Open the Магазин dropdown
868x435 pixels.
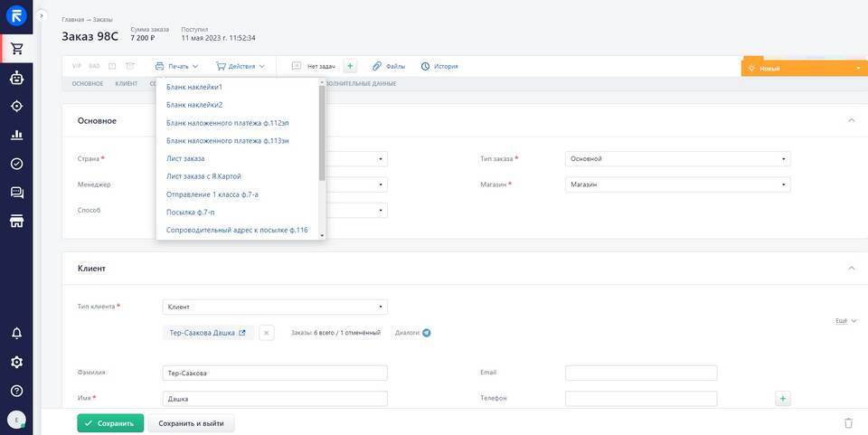677,184
